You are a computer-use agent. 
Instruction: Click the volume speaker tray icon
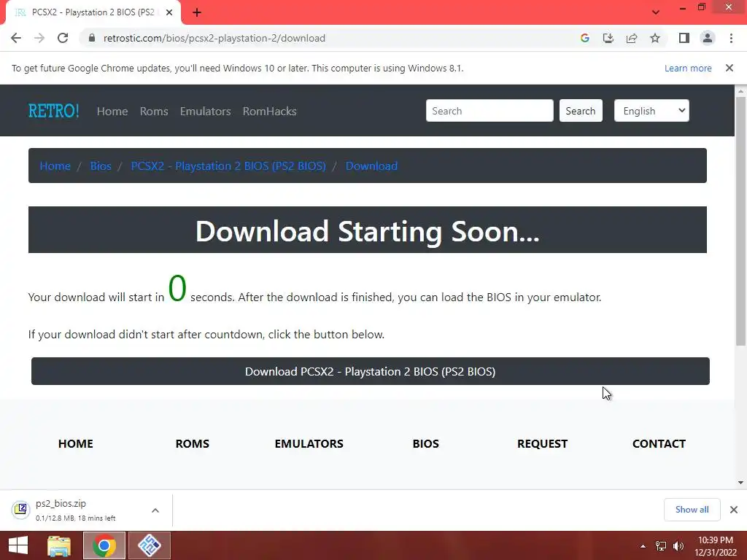(678, 546)
